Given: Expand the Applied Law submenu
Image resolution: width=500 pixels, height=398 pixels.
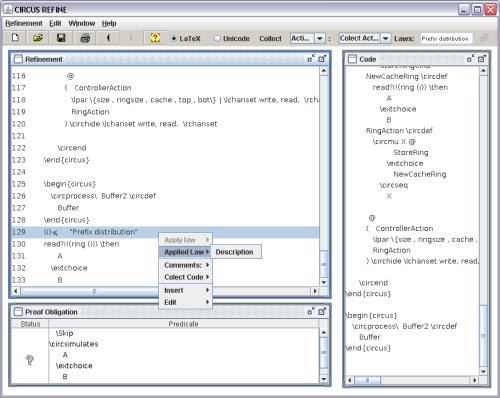Looking at the screenshot, I should coord(185,252).
